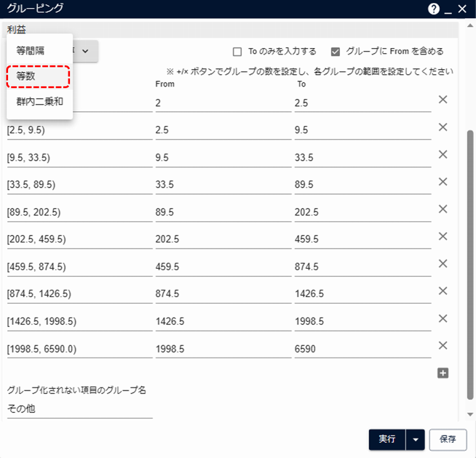Click the 保存 button

pos(448,439)
